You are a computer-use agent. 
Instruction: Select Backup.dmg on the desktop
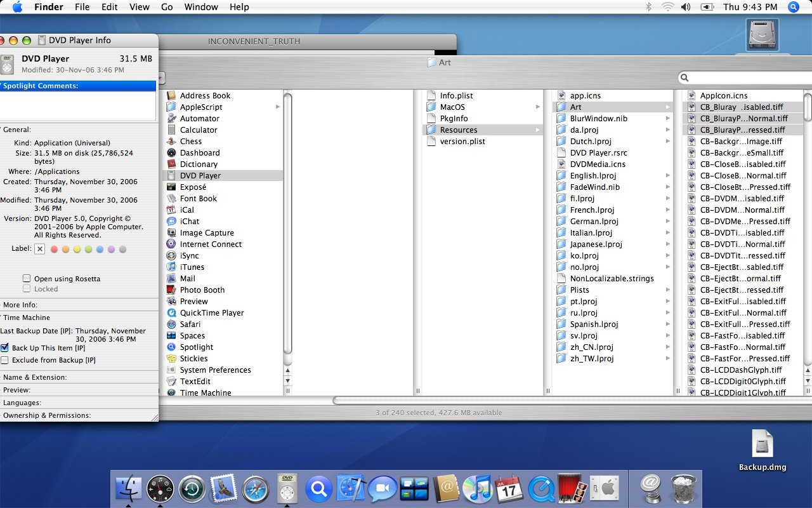(x=763, y=450)
